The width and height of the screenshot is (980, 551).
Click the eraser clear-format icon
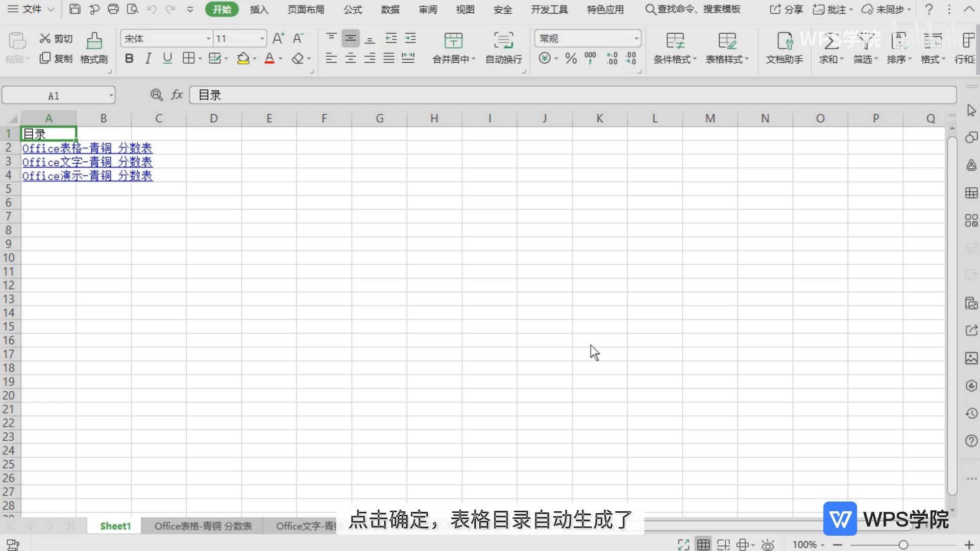[298, 59]
